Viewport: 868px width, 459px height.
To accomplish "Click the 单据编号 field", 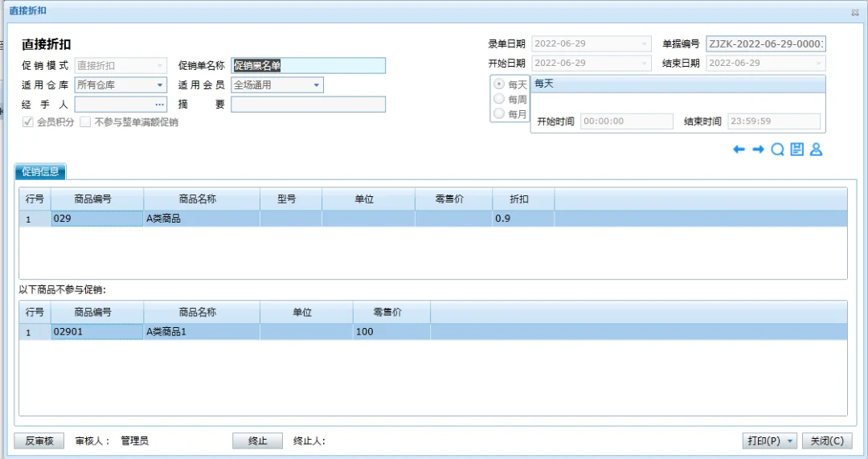I will point(766,43).
